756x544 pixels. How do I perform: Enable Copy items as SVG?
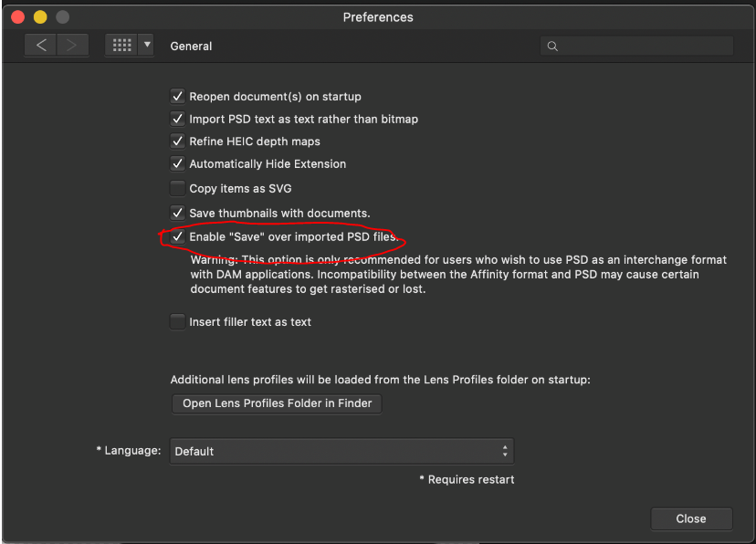tap(178, 188)
